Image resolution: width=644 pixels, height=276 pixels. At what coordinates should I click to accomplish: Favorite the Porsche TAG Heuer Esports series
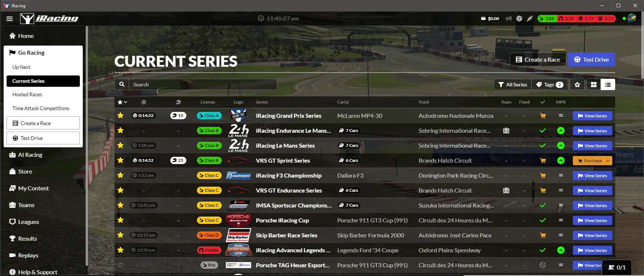click(x=120, y=265)
